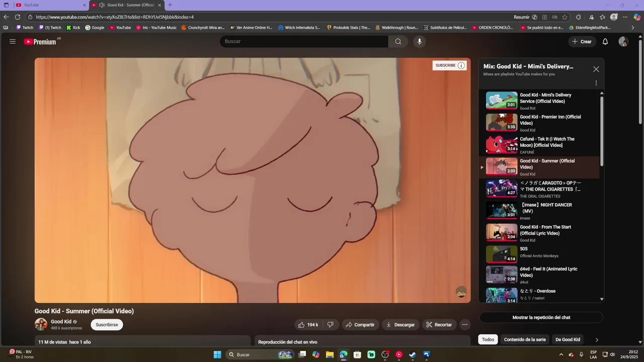The width and height of the screenshot is (644, 362).
Task: Open Crunchyroll bookmark
Action: [203, 28]
